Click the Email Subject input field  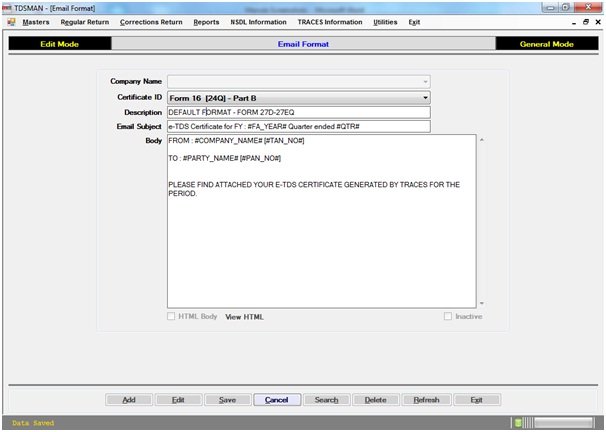click(x=299, y=126)
